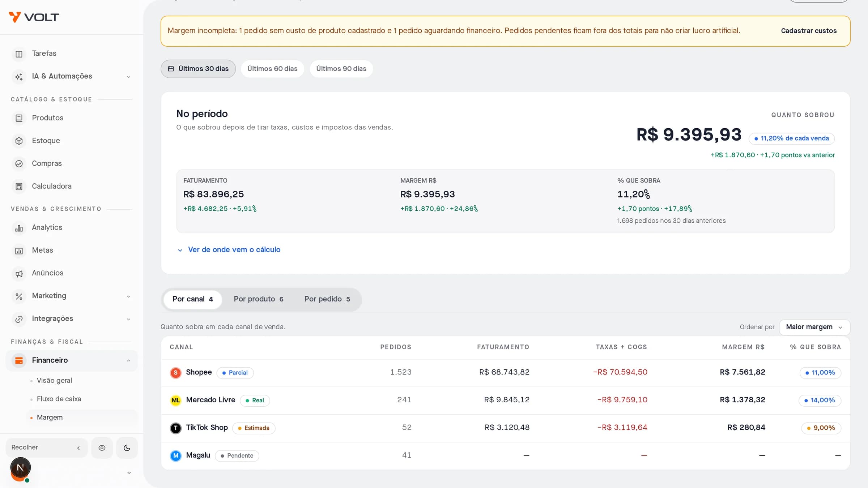
Task: Switch to the Por canal tab
Action: coord(193,299)
